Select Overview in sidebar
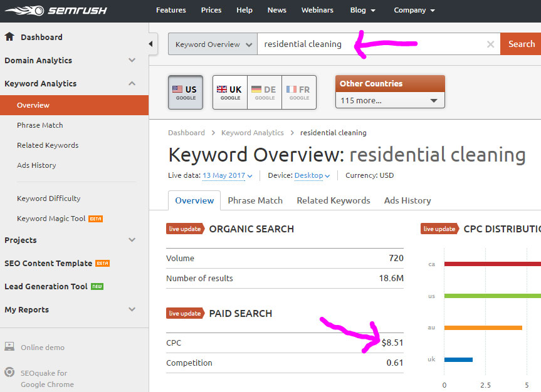 pos(74,105)
